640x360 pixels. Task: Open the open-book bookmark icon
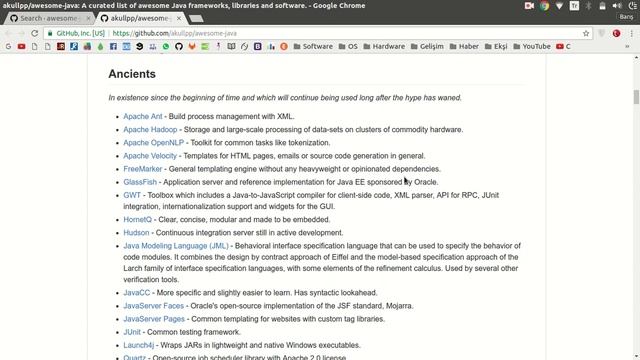[x=231, y=47]
